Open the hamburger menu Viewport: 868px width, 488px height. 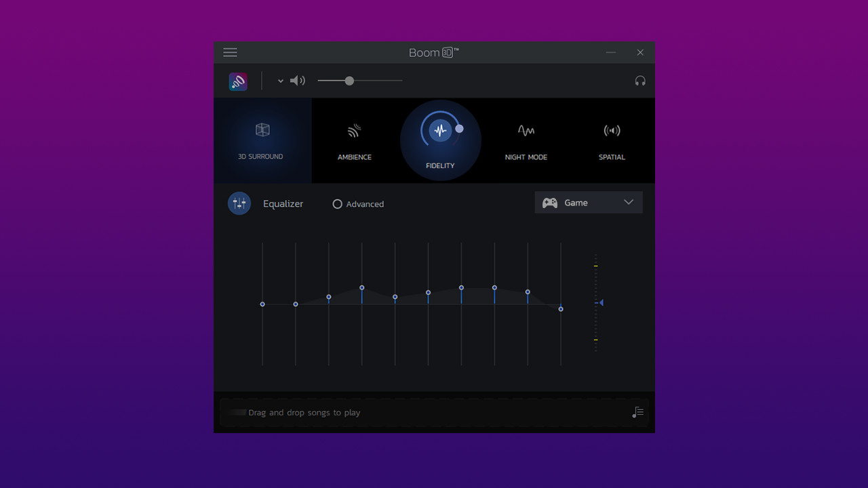pos(230,53)
